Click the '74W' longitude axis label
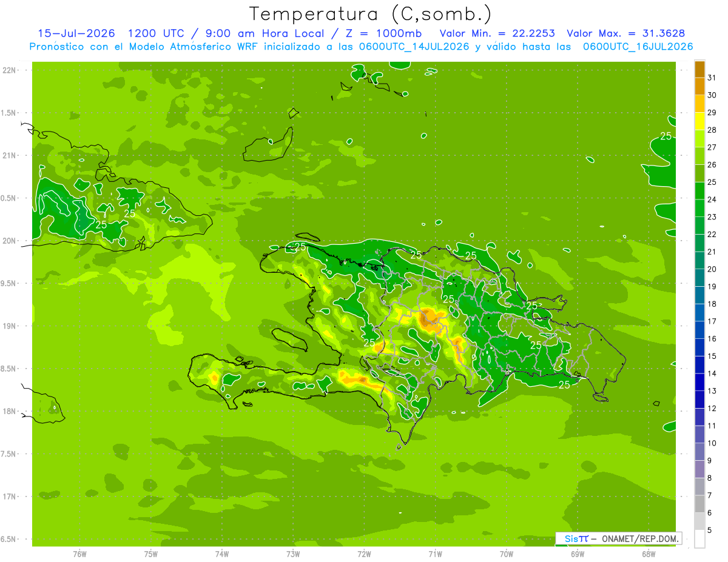The width and height of the screenshot is (728, 562). [x=222, y=554]
